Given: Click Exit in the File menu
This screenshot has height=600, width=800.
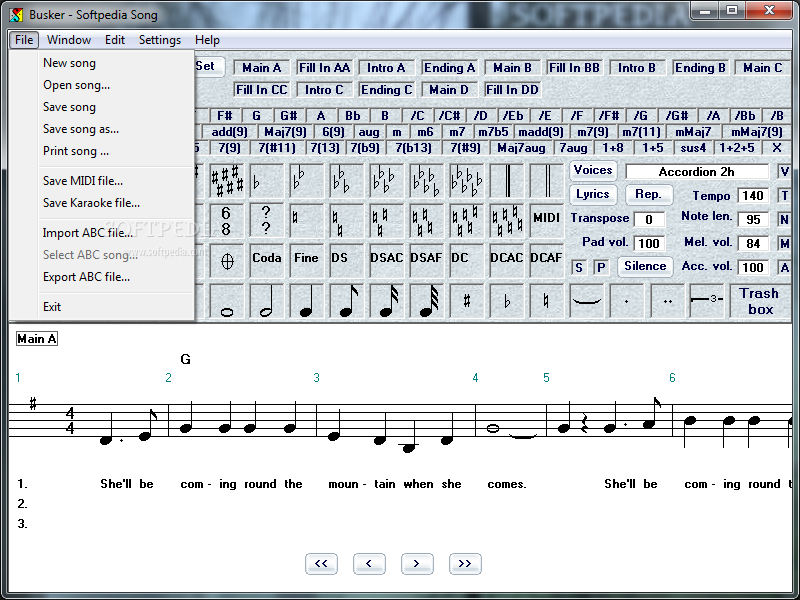Looking at the screenshot, I should tap(52, 307).
